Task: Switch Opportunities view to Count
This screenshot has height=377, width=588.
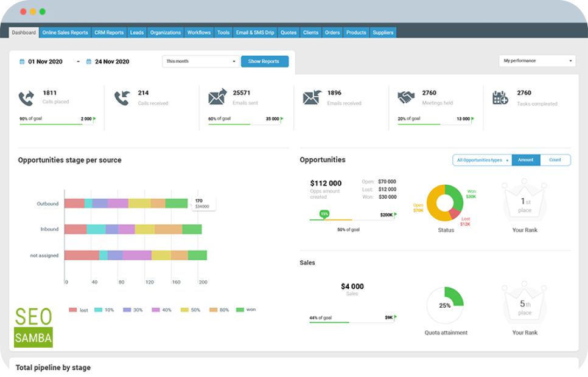Action: click(x=555, y=160)
